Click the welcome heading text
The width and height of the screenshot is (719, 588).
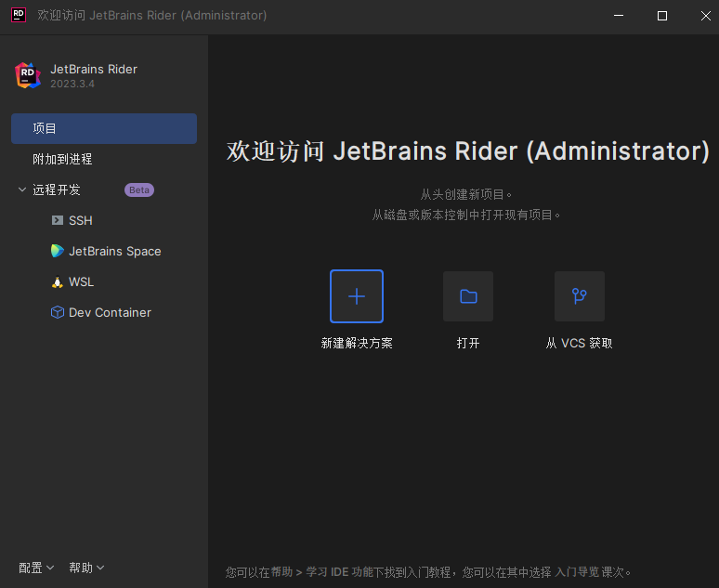(467, 151)
